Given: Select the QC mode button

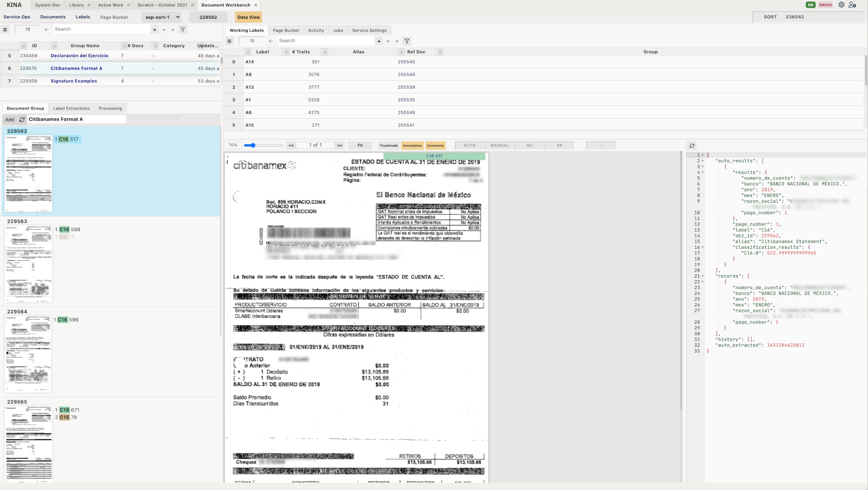Looking at the screenshot, I should coord(529,145).
